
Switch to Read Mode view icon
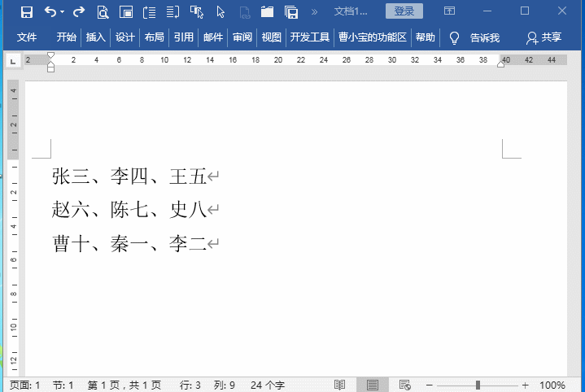pos(339,385)
